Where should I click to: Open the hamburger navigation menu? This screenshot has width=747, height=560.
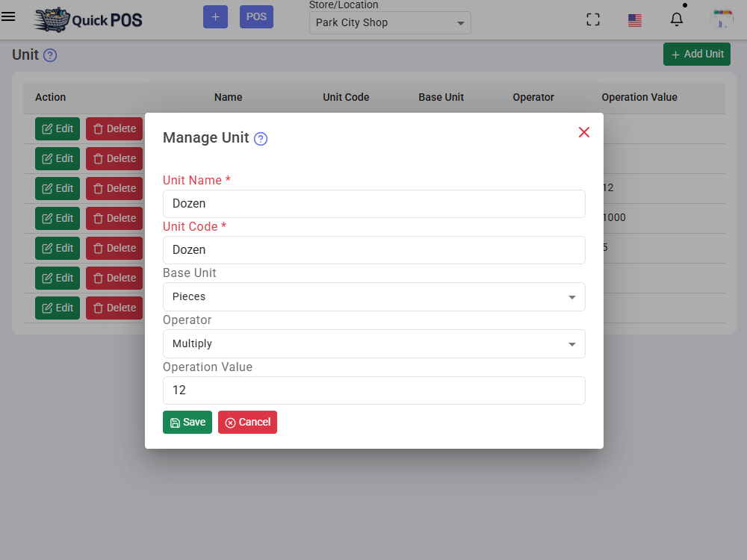coord(8,16)
